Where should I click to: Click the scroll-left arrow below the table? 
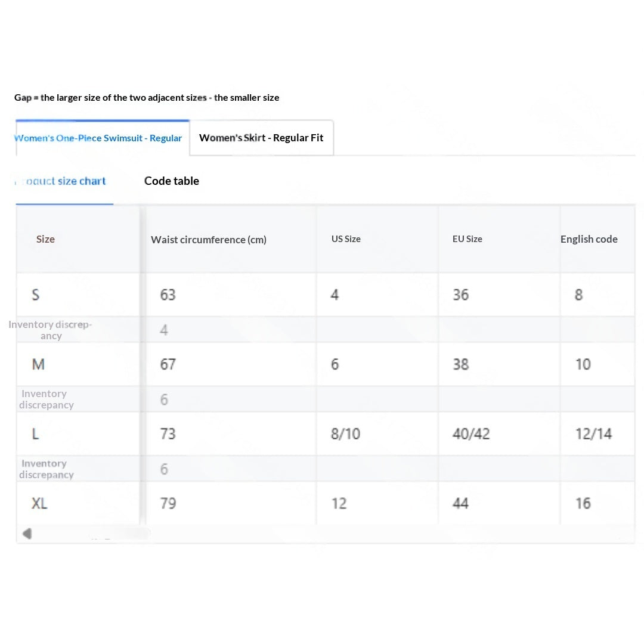(x=27, y=534)
